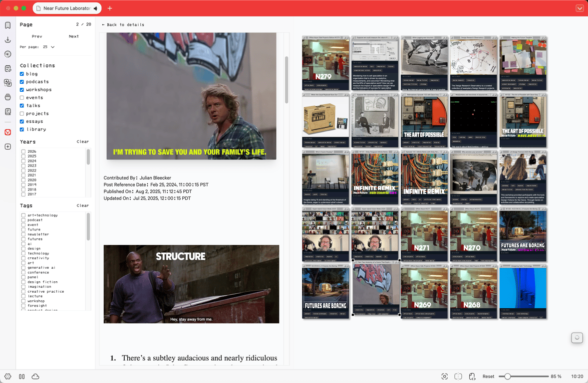Screen dimensions: 588x383
Task: Open the N271 thumbnail card
Action: tap(424, 234)
